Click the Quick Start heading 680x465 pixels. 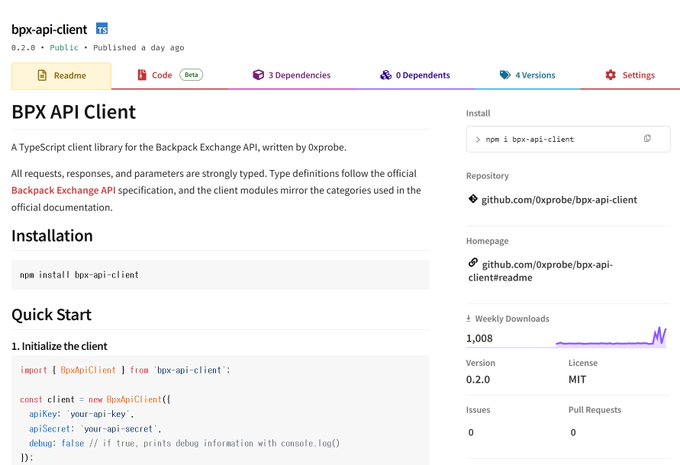[x=51, y=315]
